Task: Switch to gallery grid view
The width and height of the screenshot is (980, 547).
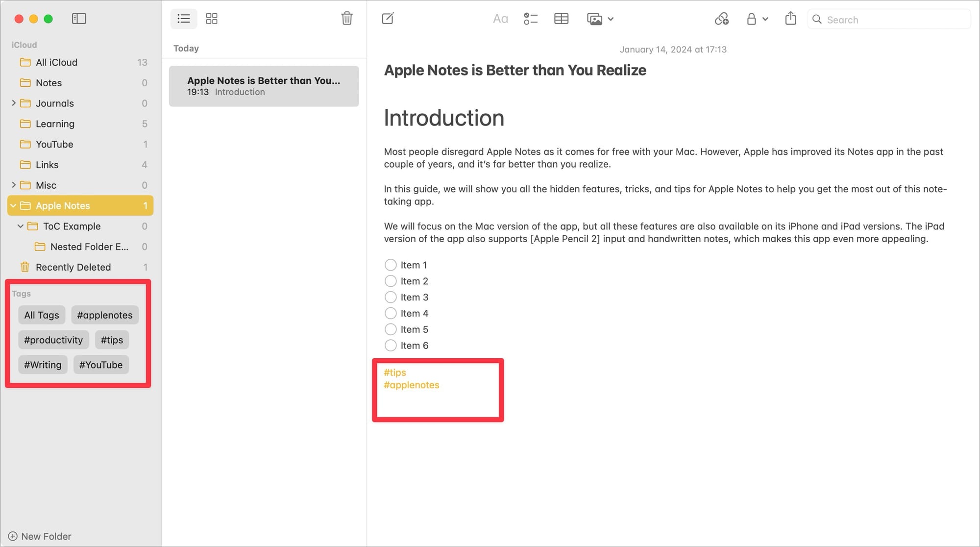Action: pos(212,19)
